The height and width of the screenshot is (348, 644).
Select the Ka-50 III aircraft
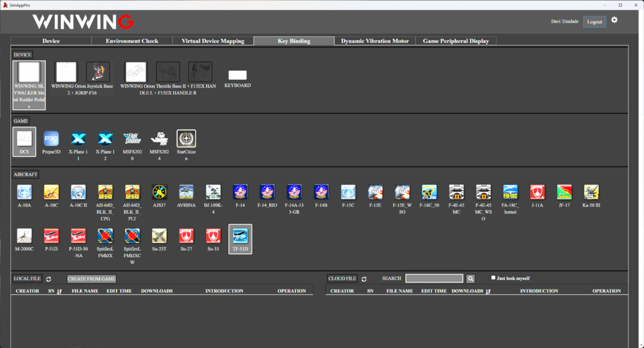pos(591,192)
